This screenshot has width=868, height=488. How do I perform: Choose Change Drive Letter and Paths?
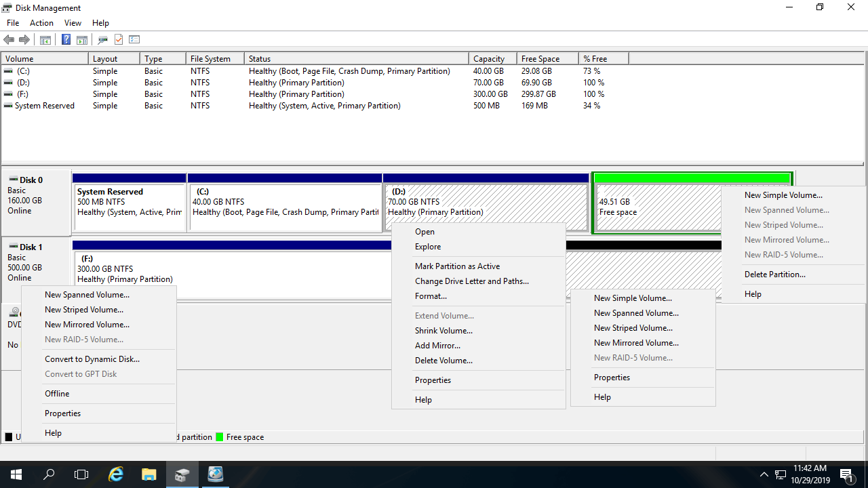tap(471, 281)
